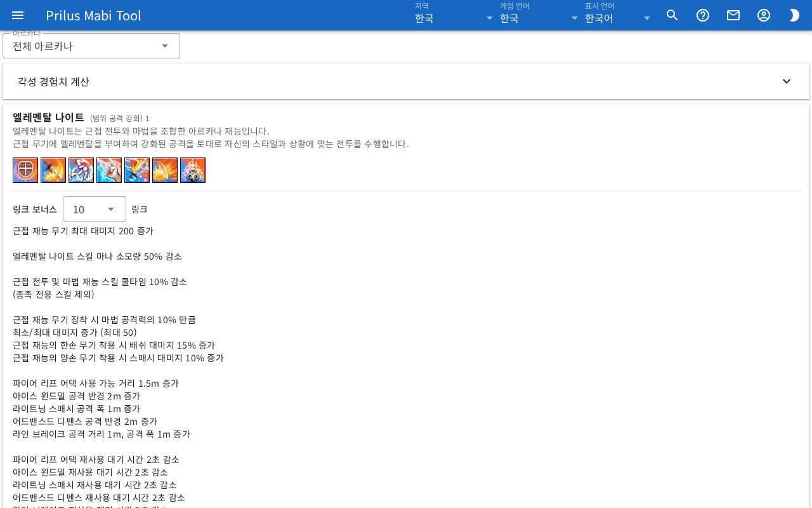Image resolution: width=812 pixels, height=508 pixels.
Task: Open the hamburger navigation menu
Action: pos(18,15)
